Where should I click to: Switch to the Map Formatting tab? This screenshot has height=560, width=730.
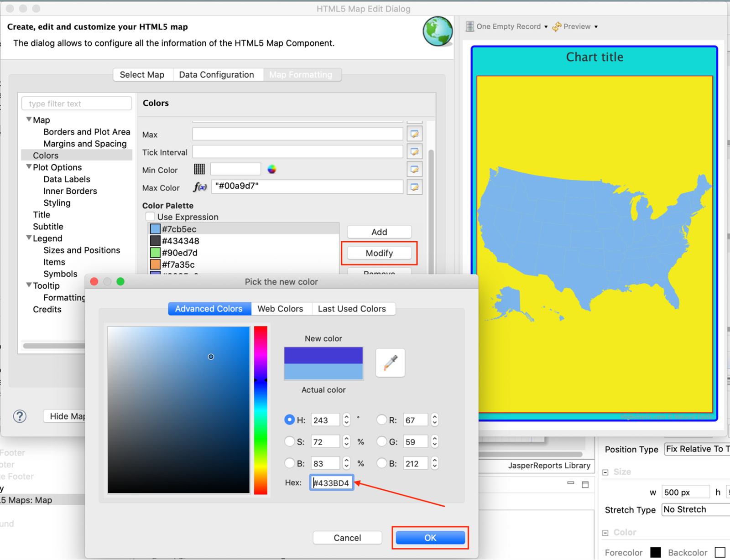click(301, 75)
